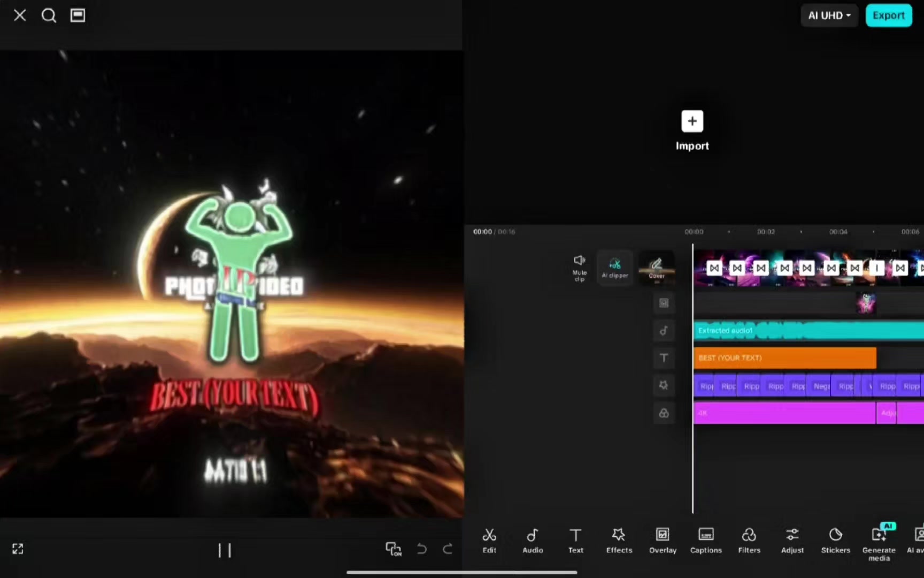Tap the Import plus button

[692, 121]
